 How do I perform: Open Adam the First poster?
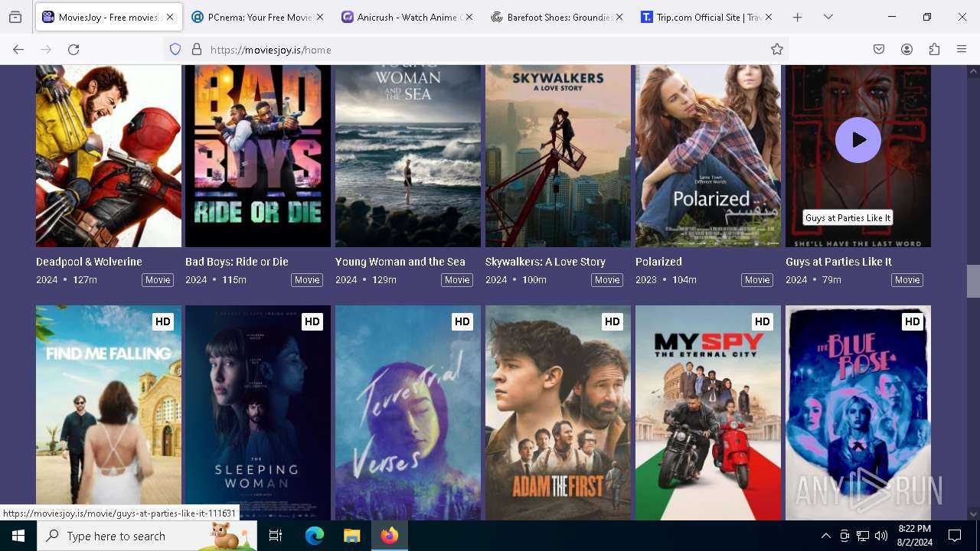pos(558,412)
